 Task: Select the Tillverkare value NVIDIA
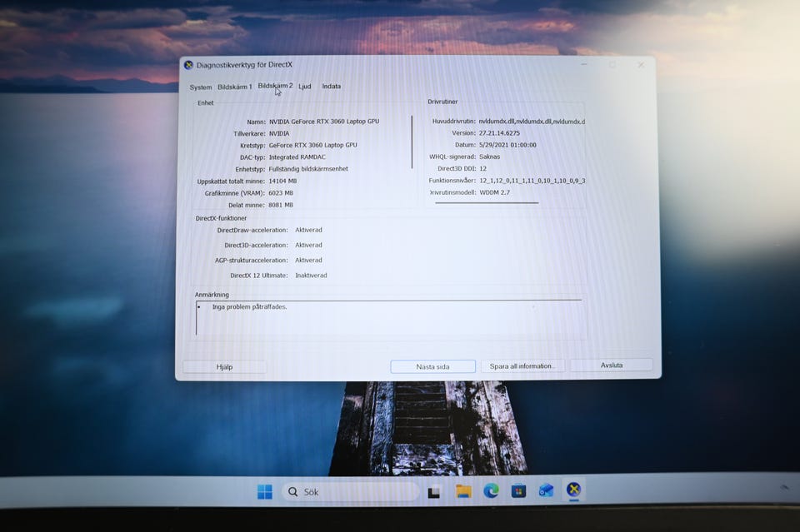click(x=279, y=133)
